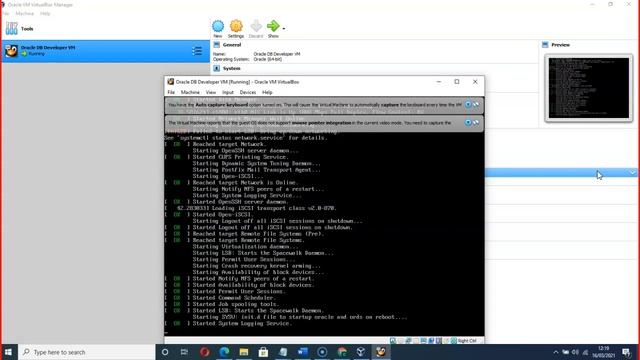Image resolution: width=640 pixels, height=360 pixels.
Task: Click capture indicator left of Right Ctrl
Action: 453,340
